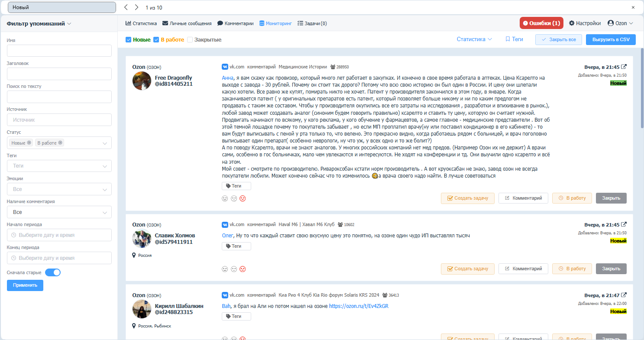Open the Теги bookmark link in header

coord(514,39)
